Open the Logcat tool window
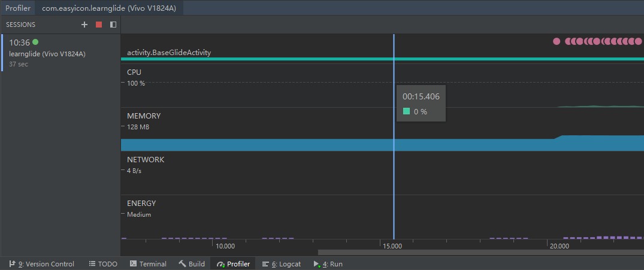 pos(282,264)
